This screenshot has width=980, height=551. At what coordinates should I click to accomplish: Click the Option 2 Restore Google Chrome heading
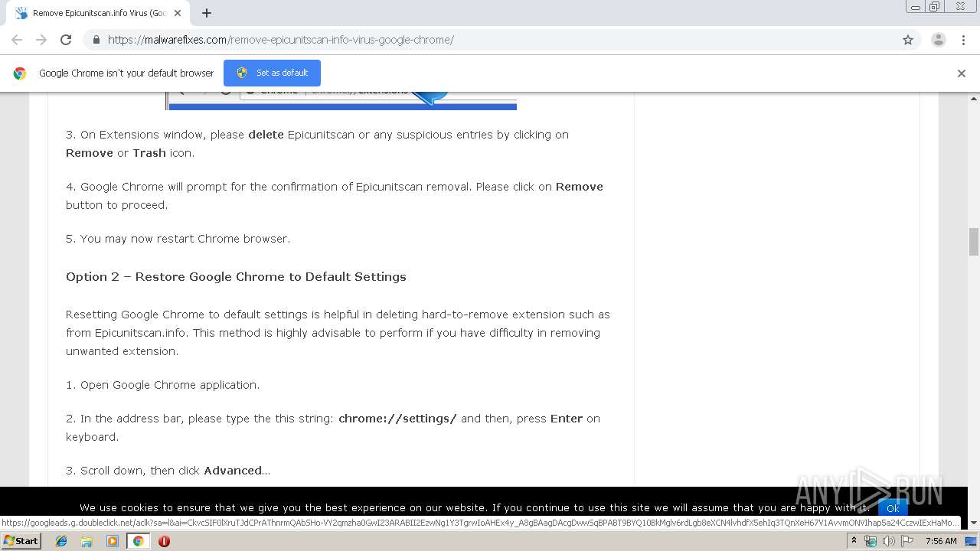236,277
